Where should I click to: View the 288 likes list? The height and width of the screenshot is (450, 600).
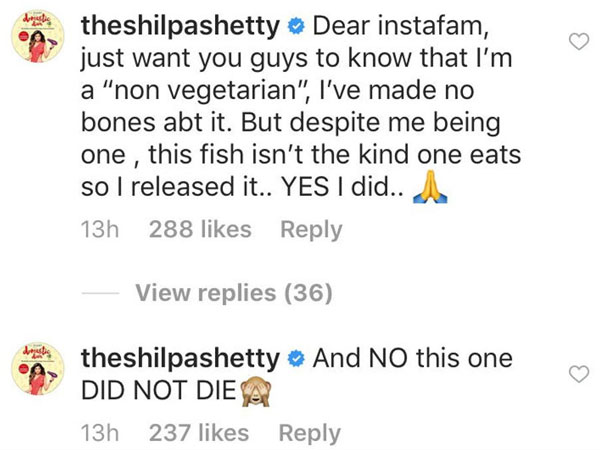(199, 229)
